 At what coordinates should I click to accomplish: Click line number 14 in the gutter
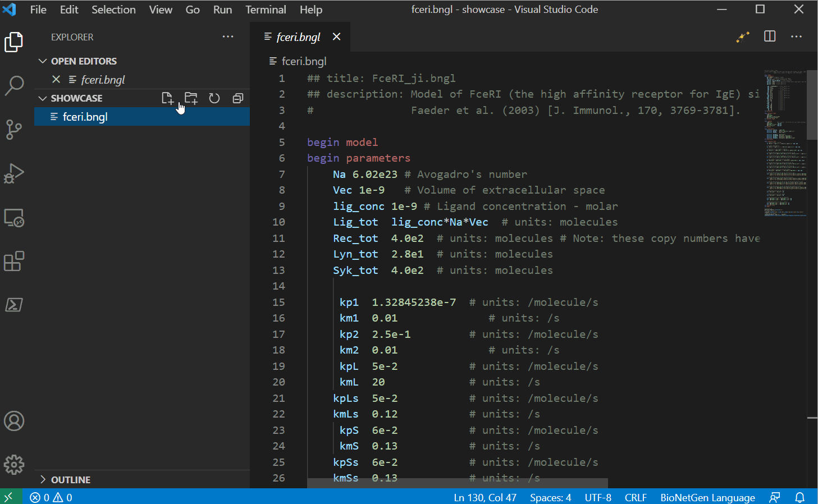[x=278, y=286]
